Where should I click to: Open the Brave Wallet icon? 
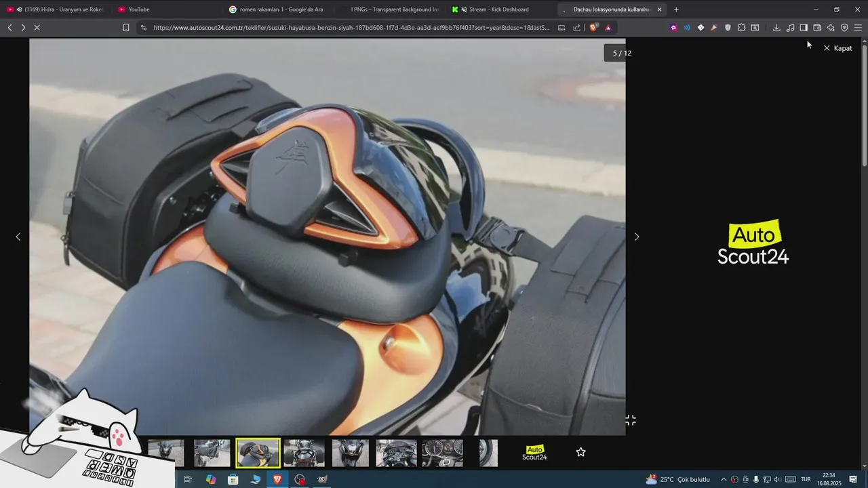[817, 28]
